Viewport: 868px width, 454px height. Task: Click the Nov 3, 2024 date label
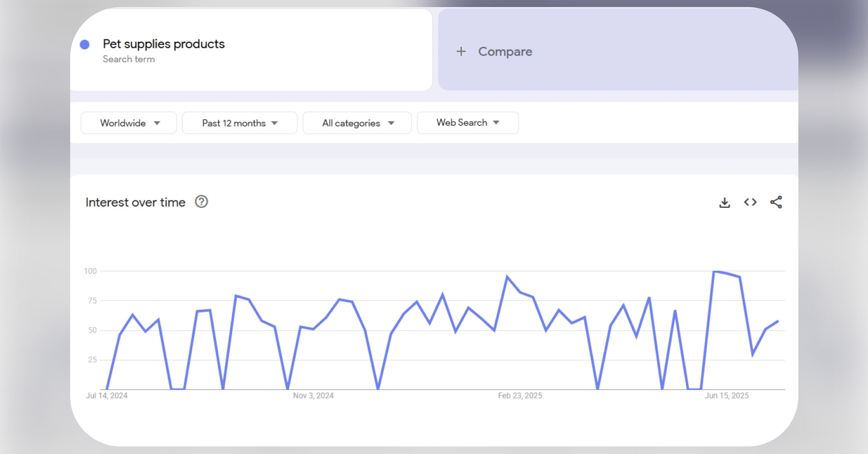313,395
